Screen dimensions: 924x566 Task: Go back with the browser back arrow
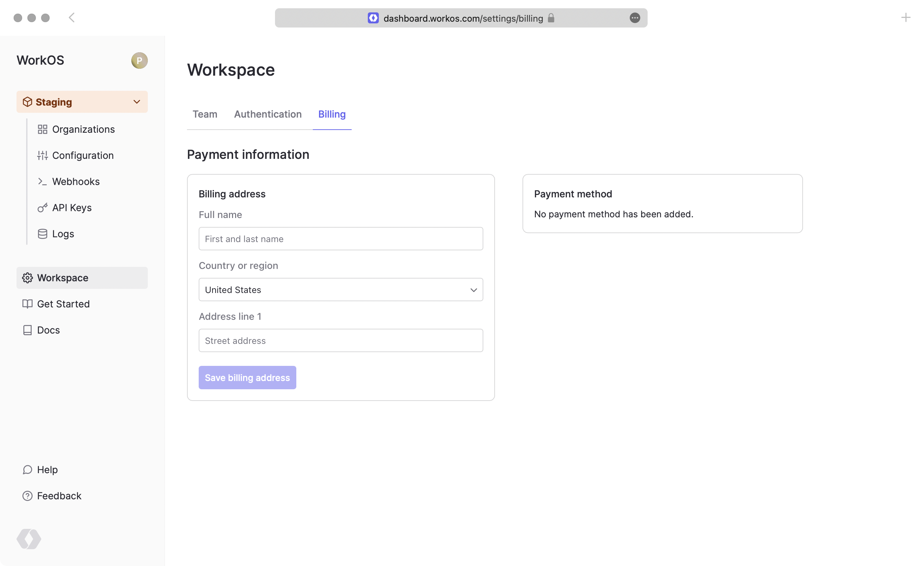coord(71,18)
